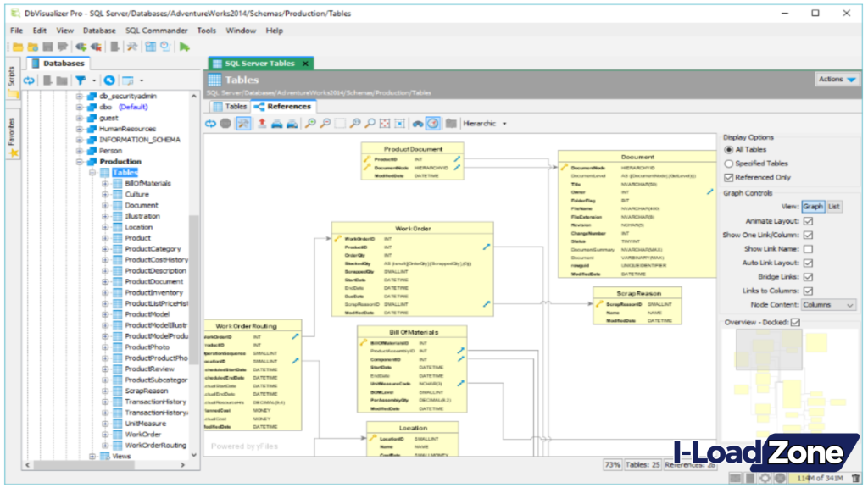
Task: Click the graph Reload icon in References toolbar
Action: (210, 124)
